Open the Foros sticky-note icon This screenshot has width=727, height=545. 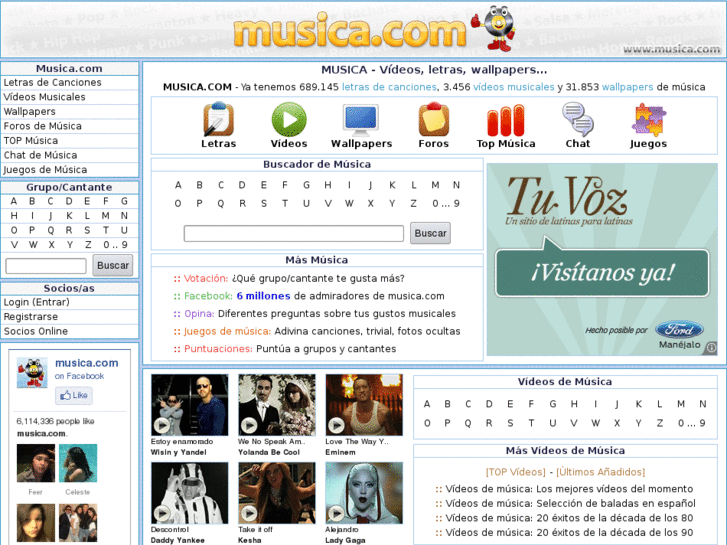pyautogui.click(x=434, y=119)
